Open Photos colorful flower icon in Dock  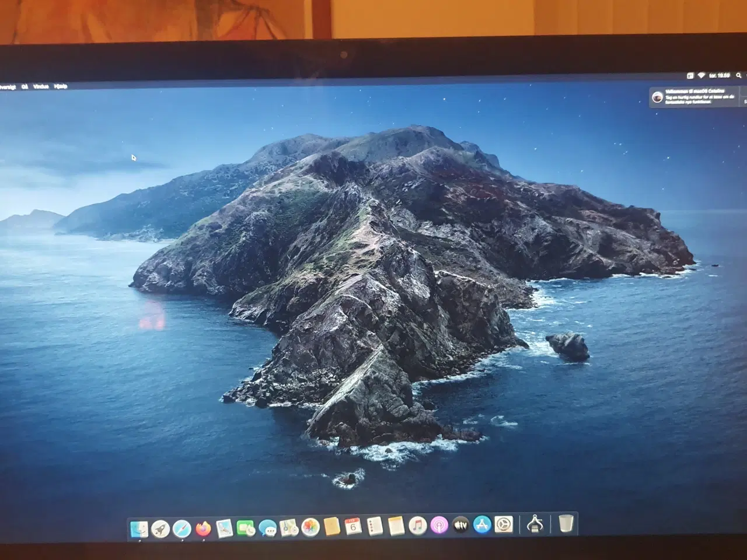[310, 528]
